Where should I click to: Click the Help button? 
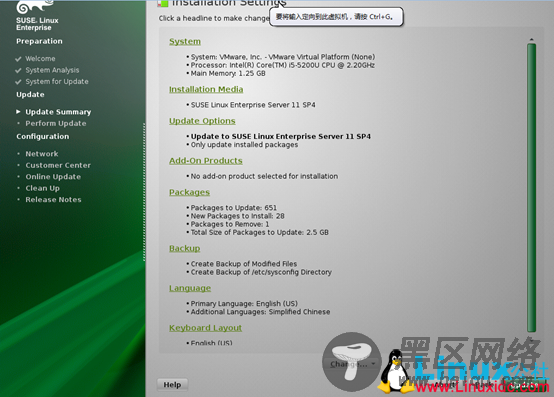(172, 385)
